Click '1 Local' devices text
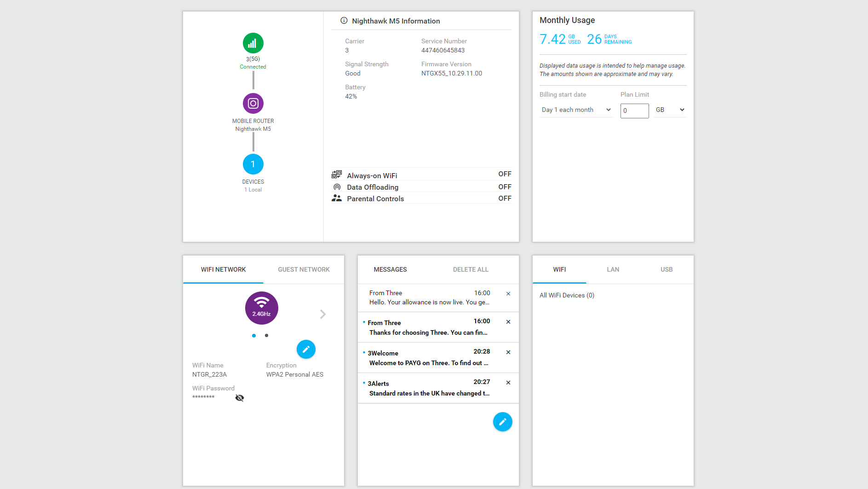Screen dimensions: 868x489 pyautogui.click(x=253, y=190)
